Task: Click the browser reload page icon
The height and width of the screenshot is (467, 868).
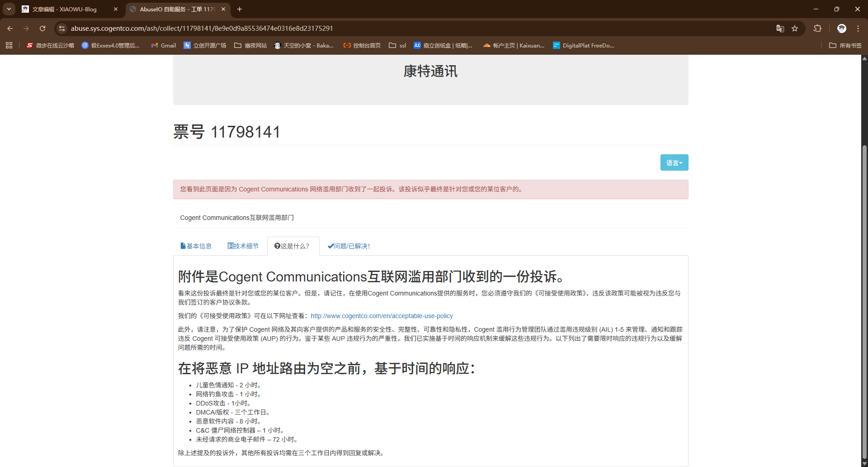Action: click(x=42, y=29)
